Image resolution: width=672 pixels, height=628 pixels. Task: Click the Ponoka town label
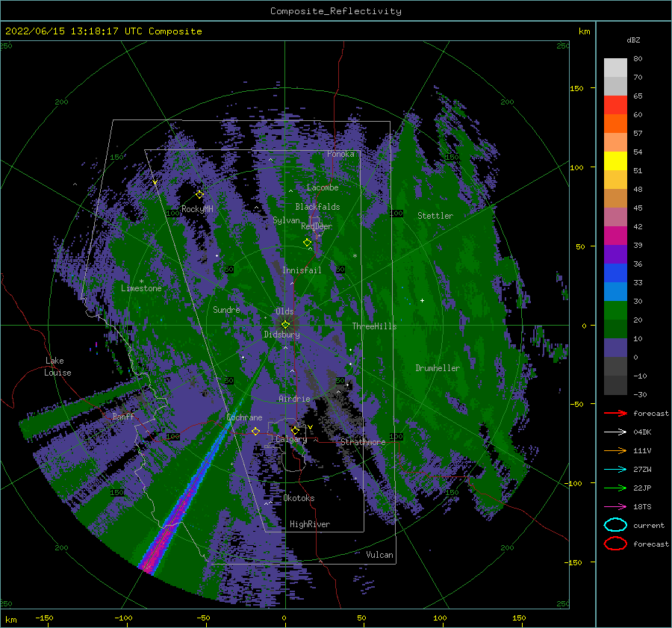(x=340, y=154)
